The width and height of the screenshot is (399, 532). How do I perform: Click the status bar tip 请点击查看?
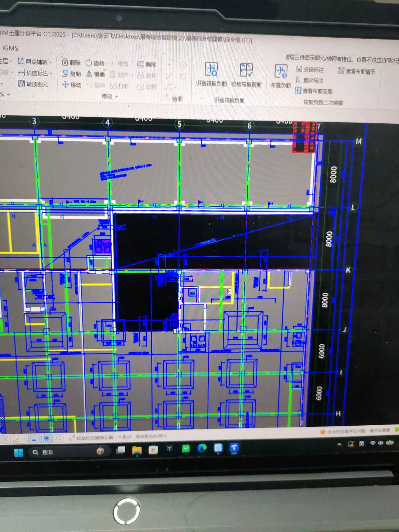point(380,430)
